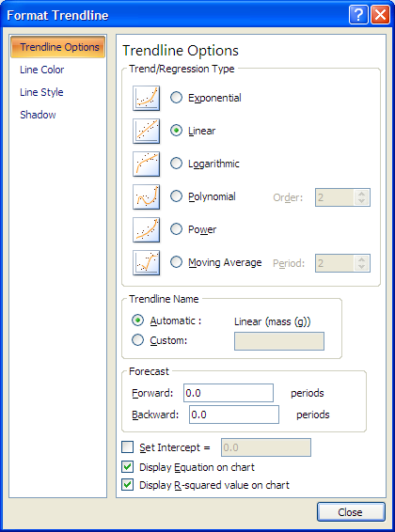Click the Moving Average trendline chart icon
This screenshot has width=395, height=532.
(147, 262)
